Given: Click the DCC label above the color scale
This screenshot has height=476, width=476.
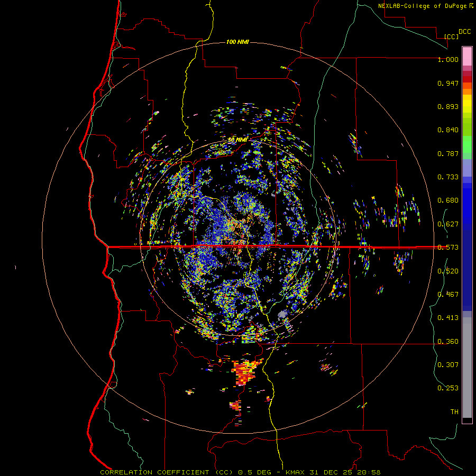Looking at the screenshot, I should pos(464,32).
